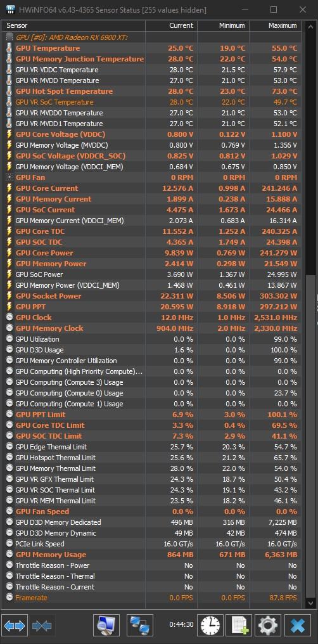Click the Sensor column header
This screenshot has height=644, width=318.
click(74, 25)
